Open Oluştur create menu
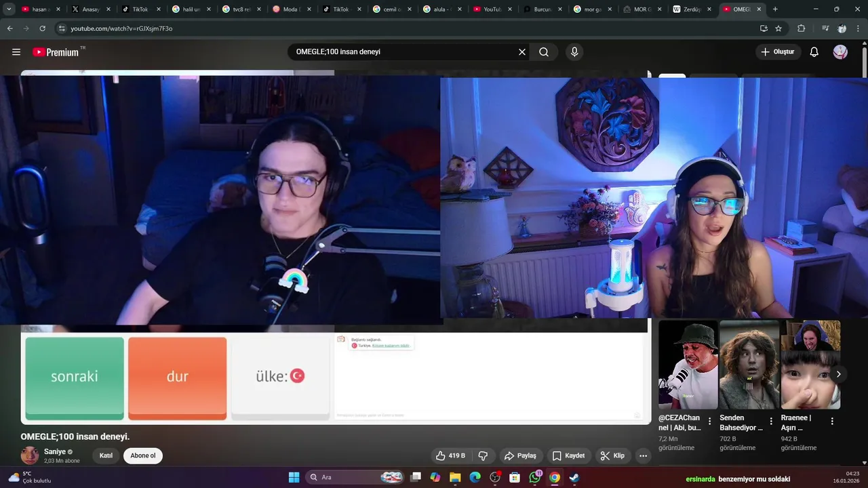The height and width of the screenshot is (488, 868). click(778, 52)
